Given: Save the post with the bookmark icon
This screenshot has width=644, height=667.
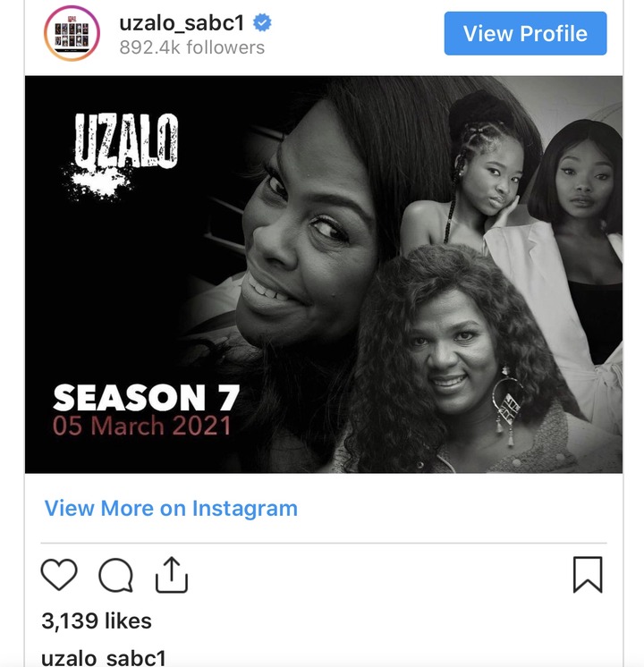Looking at the screenshot, I should [x=588, y=574].
